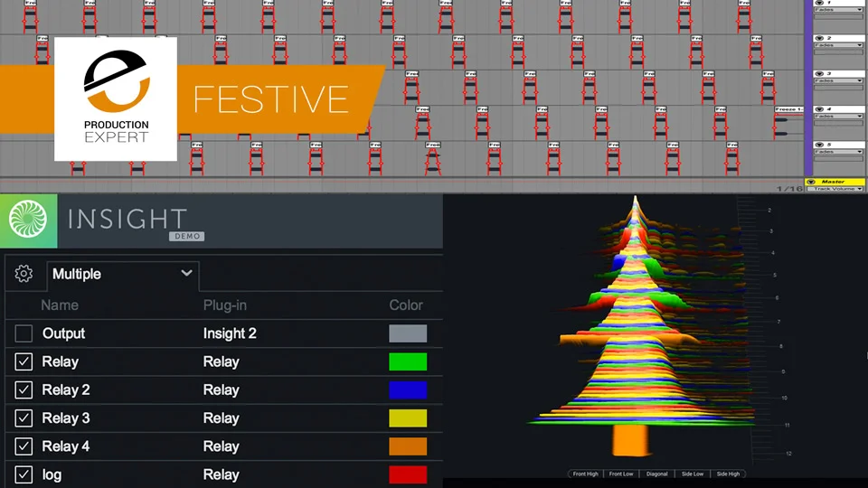Open track 2 Fades dropdown
Image resolution: width=868 pixels, height=488 pixels.
838,45
